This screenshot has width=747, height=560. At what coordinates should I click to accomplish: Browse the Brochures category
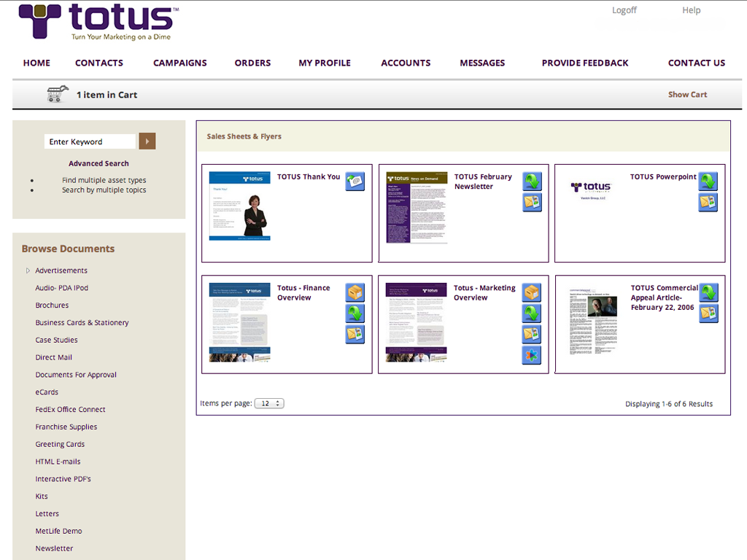click(x=52, y=306)
